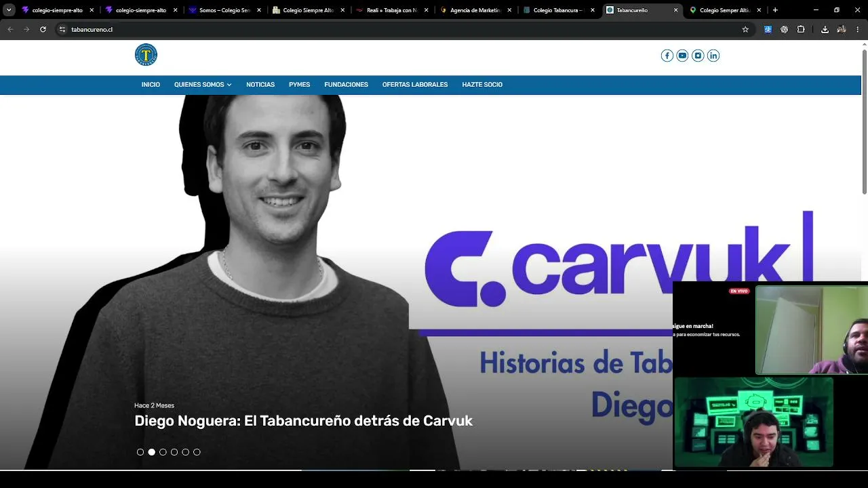Open the browser Downloads icon
The height and width of the screenshot is (488, 868).
click(825, 29)
